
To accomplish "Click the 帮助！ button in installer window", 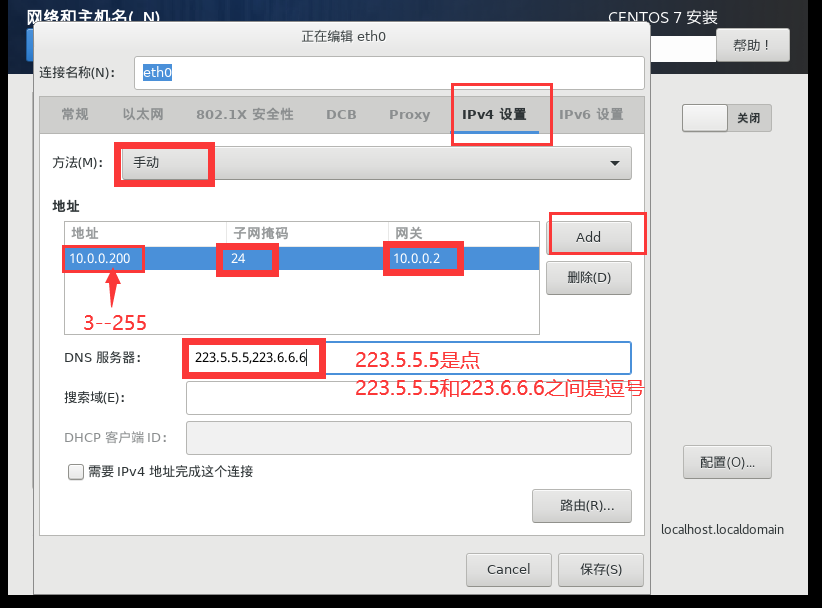I will pos(753,46).
